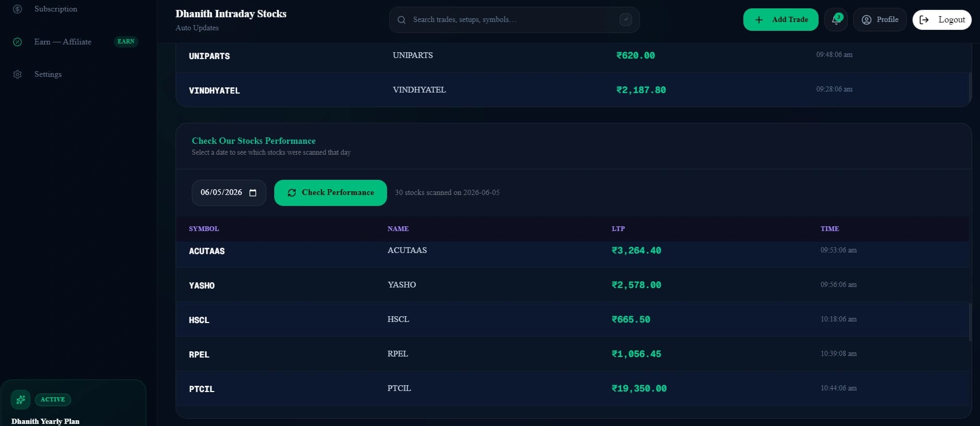Screen dimensions: 980x426
Task: Open the calendar picker icon in date field
Action: [x=253, y=193]
